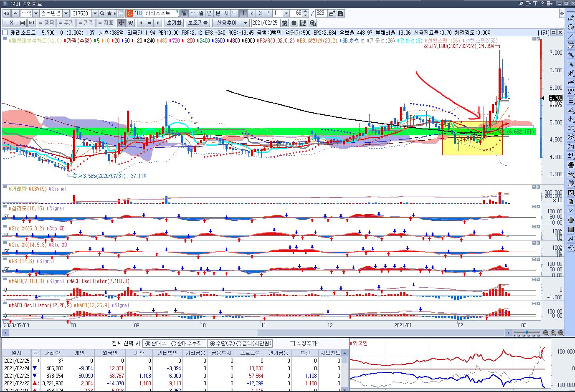This screenshot has height=392, width=575.
Task: Select the 금액(백만원) radio option
Action: click(239, 344)
